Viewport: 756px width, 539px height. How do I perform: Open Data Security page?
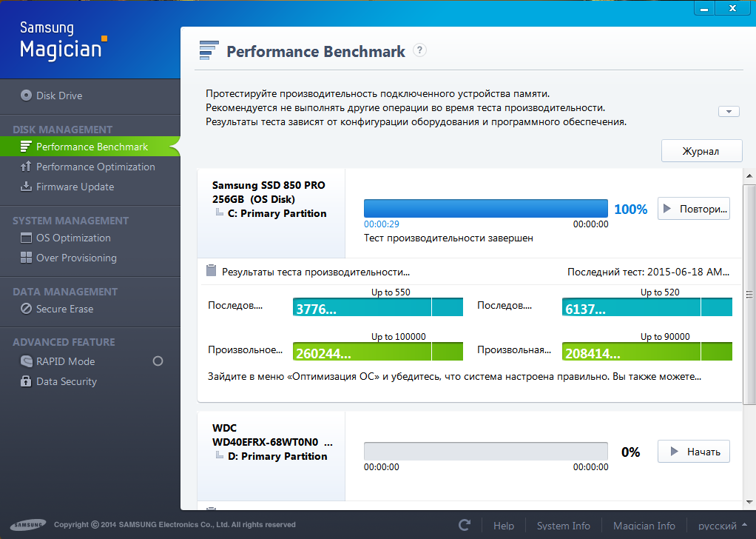click(67, 381)
